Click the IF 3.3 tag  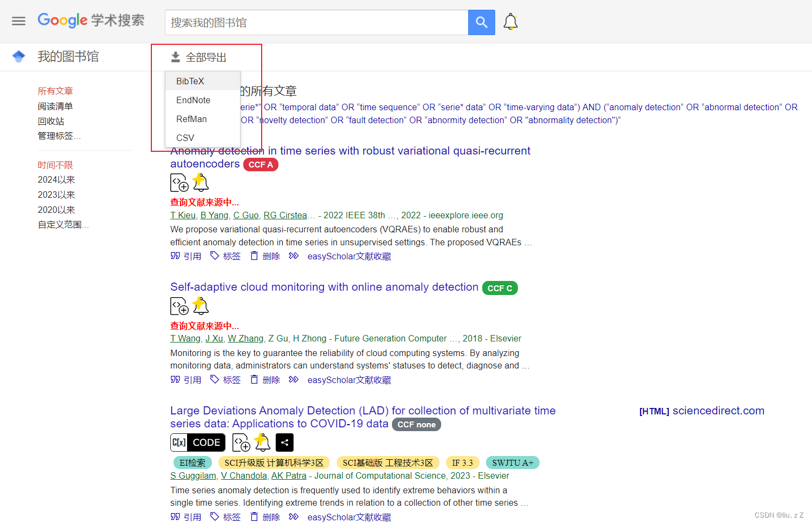click(462, 462)
